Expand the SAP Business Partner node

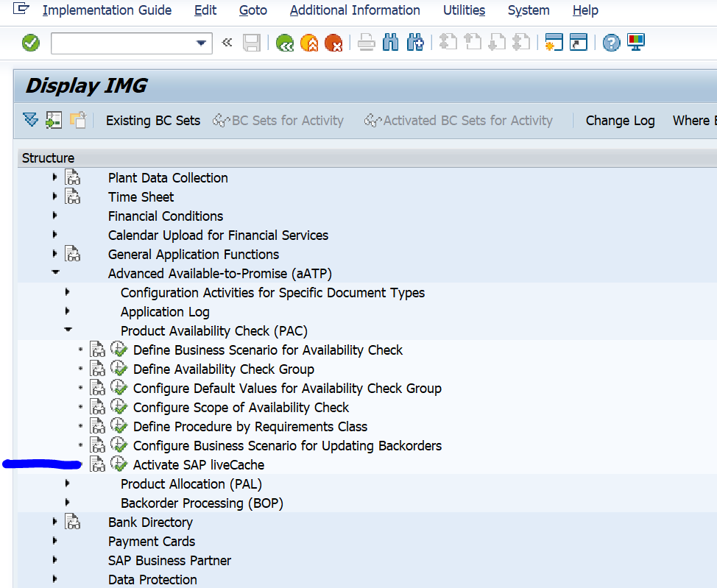[x=55, y=559]
